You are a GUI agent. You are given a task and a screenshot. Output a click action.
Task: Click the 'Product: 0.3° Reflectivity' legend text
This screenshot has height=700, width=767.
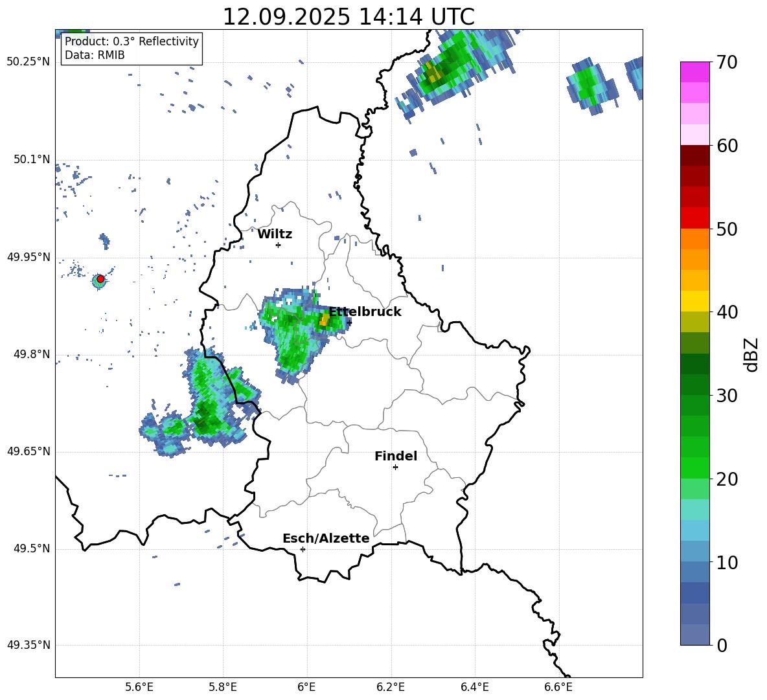(x=132, y=41)
